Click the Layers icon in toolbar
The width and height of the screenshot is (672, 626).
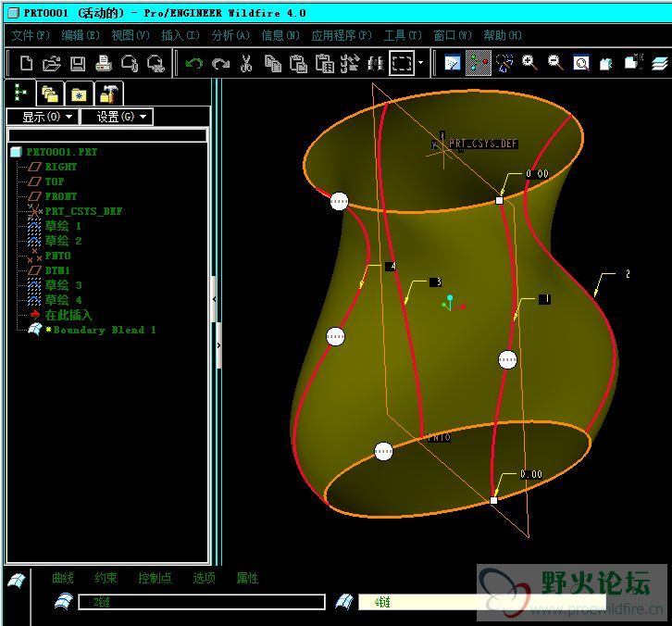[x=660, y=64]
